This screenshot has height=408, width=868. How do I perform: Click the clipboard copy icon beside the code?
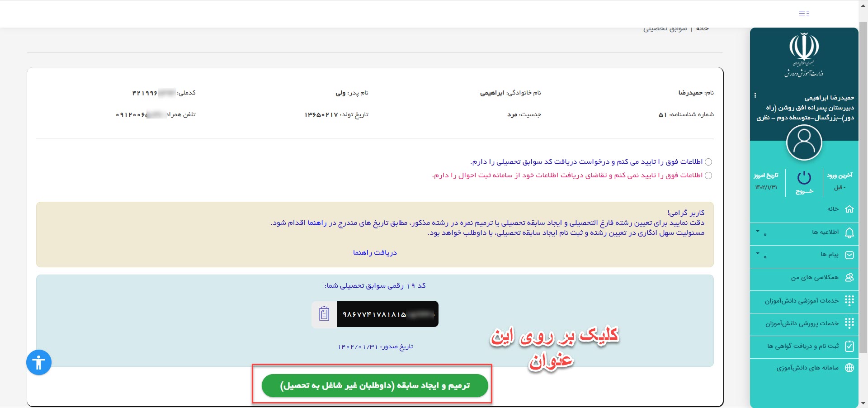pos(324,314)
